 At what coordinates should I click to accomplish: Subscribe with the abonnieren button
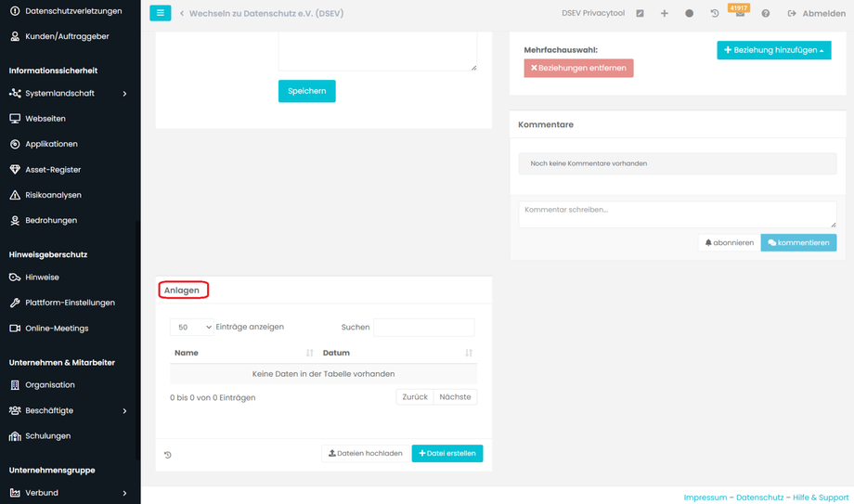coord(730,242)
